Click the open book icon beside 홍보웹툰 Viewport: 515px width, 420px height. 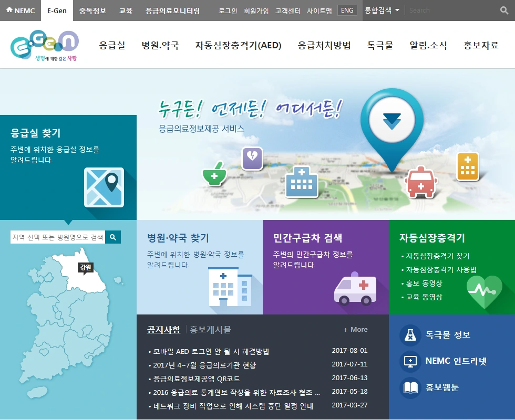click(410, 388)
